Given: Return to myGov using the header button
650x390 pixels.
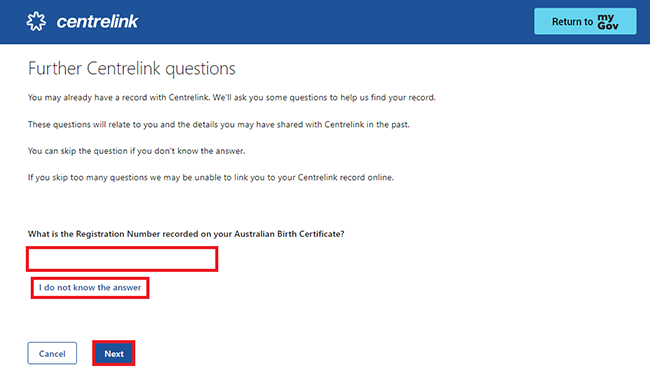Looking at the screenshot, I should coord(585,21).
